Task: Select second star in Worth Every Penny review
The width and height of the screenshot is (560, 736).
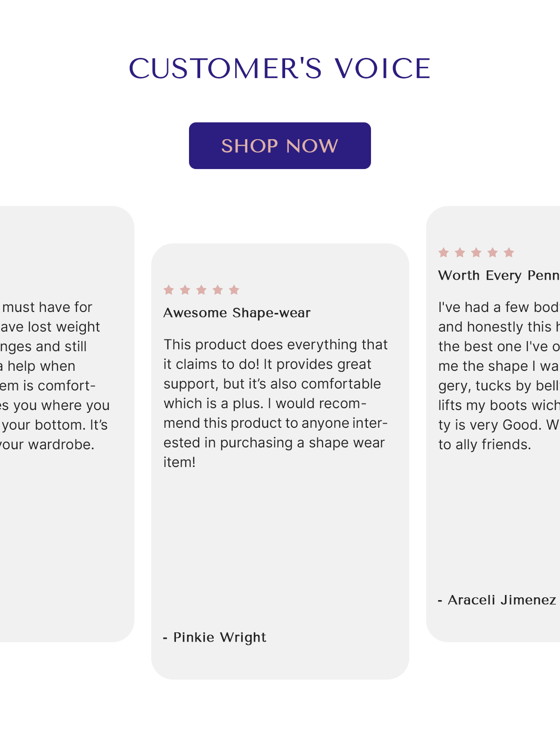Action: click(460, 253)
